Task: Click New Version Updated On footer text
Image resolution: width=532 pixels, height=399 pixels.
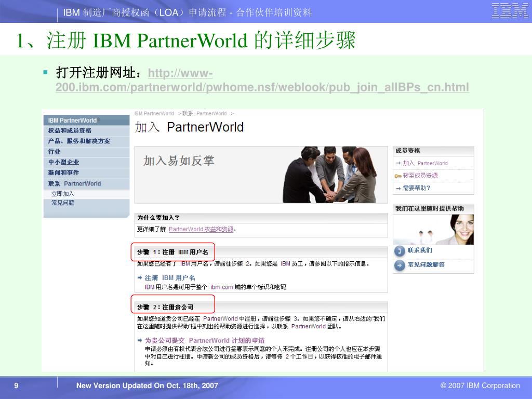Action: tap(147, 385)
